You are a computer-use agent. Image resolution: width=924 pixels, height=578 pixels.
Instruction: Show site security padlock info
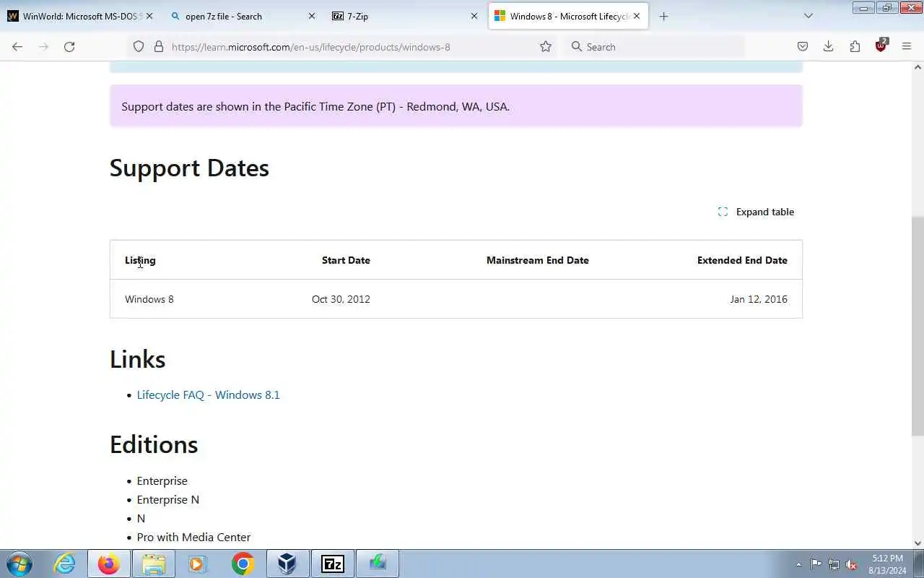(159, 46)
